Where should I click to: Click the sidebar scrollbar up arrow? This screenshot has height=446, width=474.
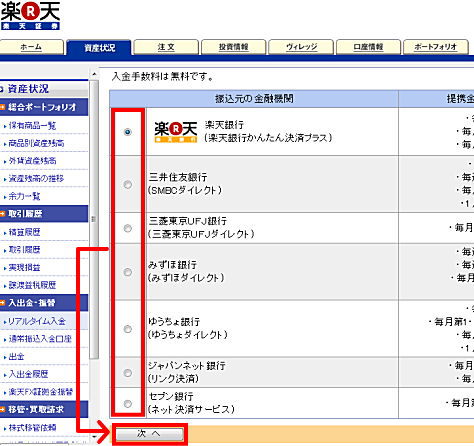(94, 74)
